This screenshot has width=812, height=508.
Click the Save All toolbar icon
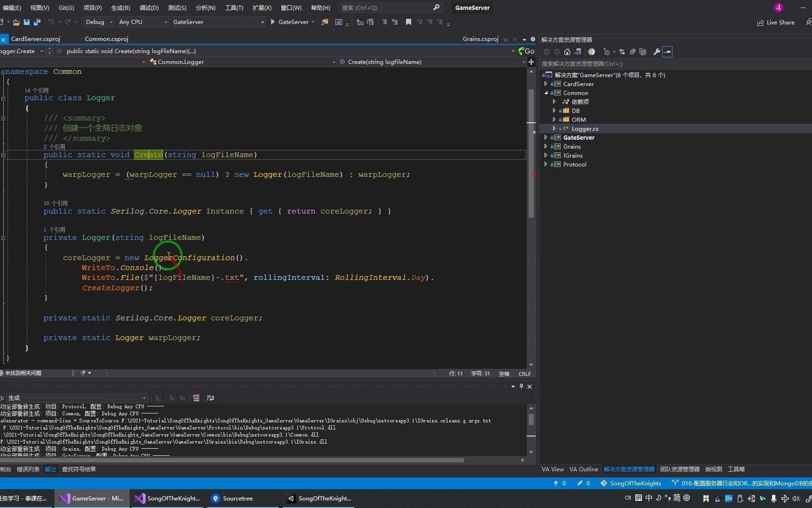(37, 22)
